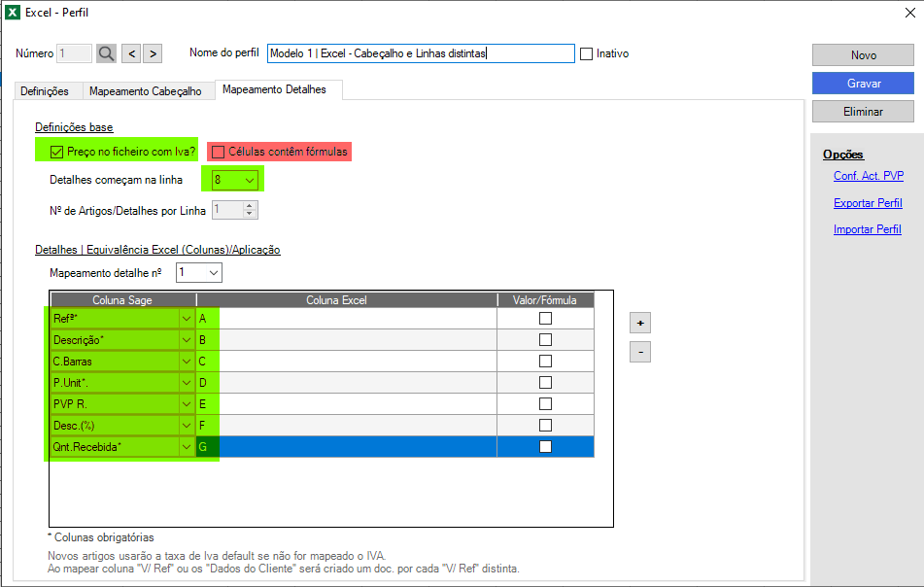Click the magnifier search icon next to Número

coord(107,53)
